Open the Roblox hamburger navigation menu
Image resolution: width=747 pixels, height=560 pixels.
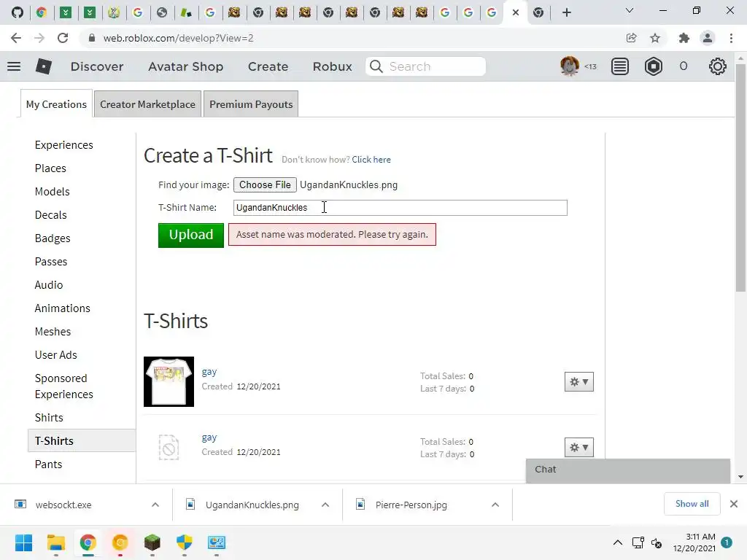coord(14,66)
